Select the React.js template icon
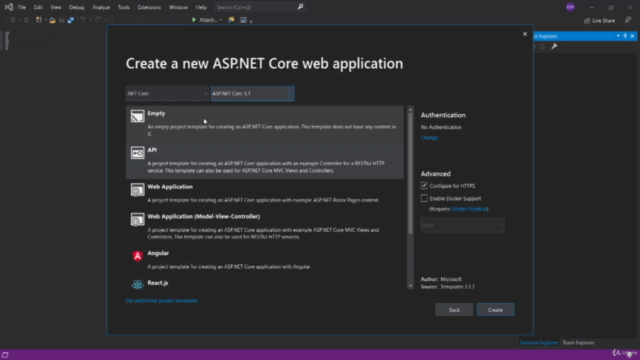Viewport: 640px width, 360px height. (x=138, y=284)
